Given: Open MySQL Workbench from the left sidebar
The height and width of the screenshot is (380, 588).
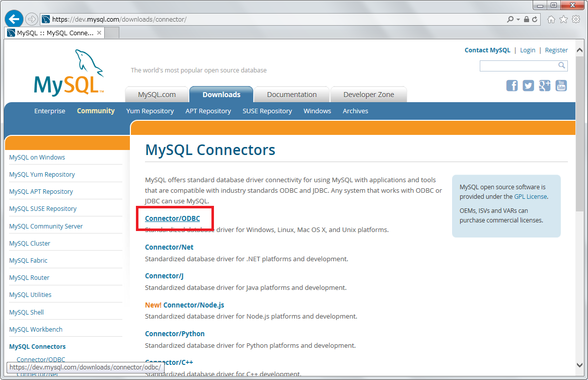Looking at the screenshot, I should tap(36, 329).
